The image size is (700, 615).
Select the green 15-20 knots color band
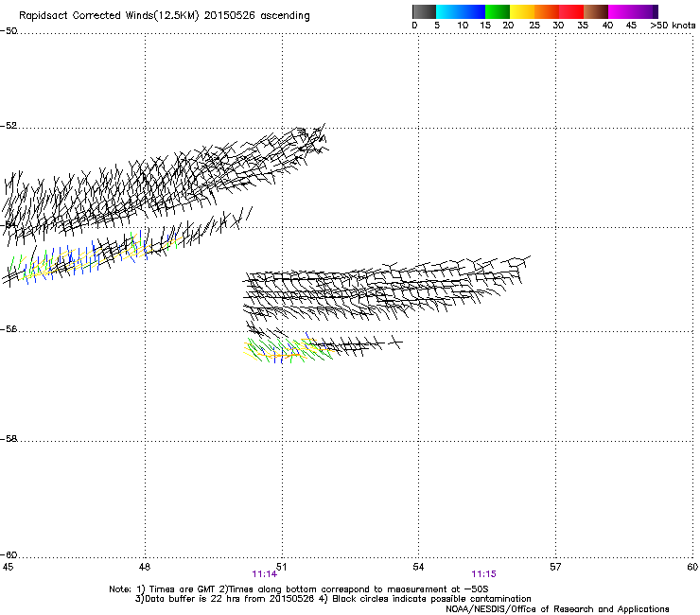pyautogui.click(x=498, y=11)
